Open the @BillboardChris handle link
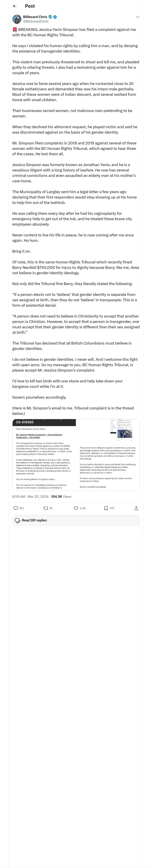The image size is (152, 868). tap(36, 21)
